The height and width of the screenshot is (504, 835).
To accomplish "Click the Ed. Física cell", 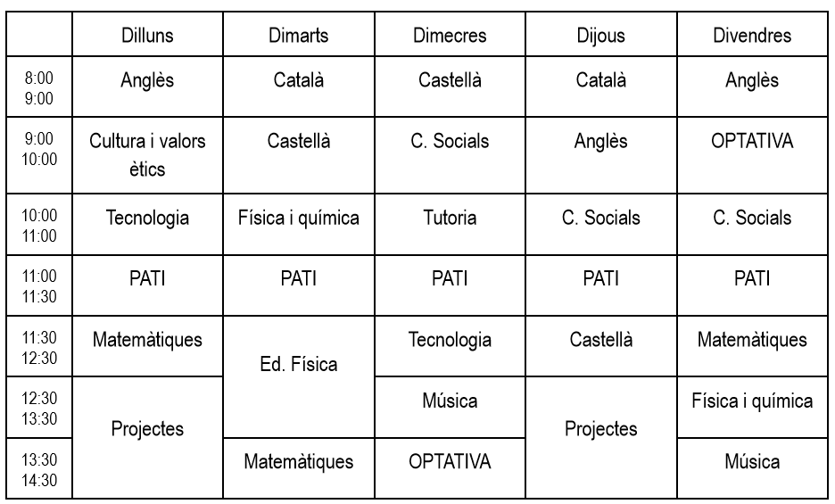I will point(298,364).
